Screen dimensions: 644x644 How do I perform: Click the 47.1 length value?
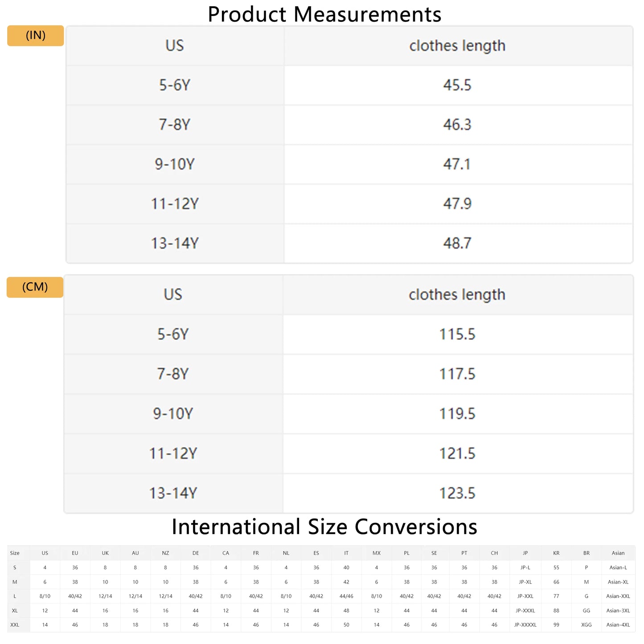click(457, 164)
